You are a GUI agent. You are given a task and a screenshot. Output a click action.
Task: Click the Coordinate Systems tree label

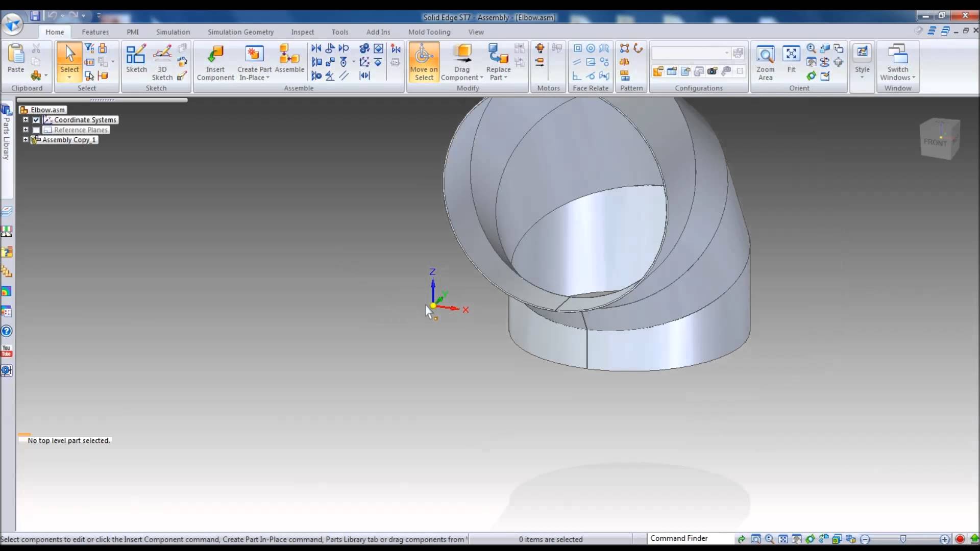point(85,120)
